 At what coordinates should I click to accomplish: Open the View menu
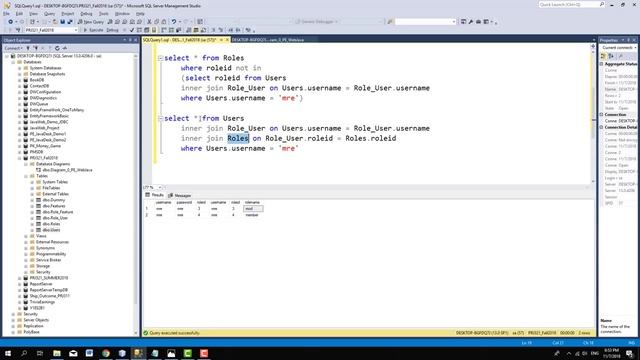[33, 13]
